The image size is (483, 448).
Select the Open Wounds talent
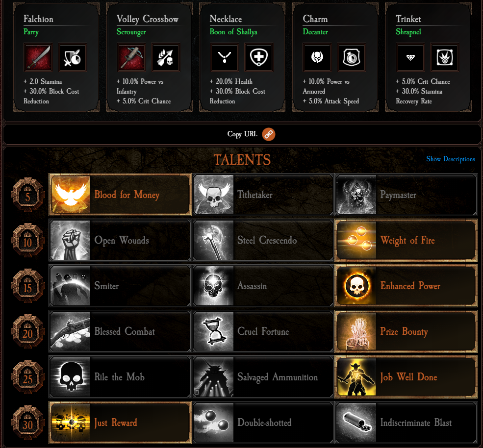120,240
